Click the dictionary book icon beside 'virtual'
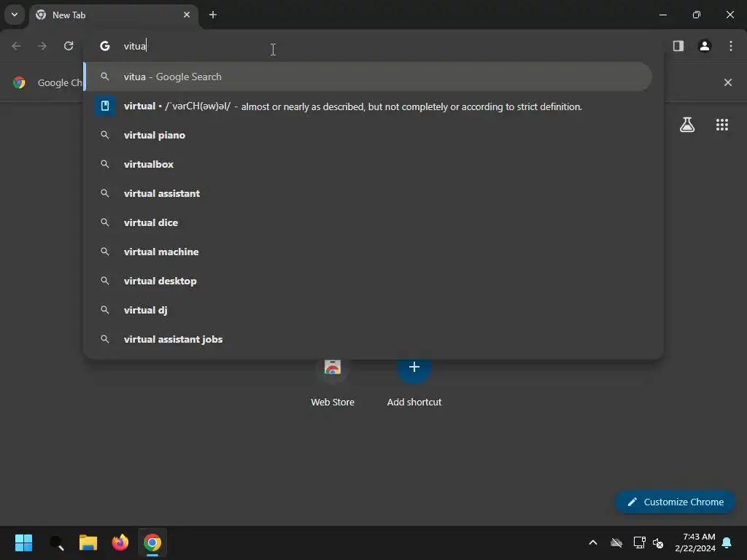This screenshot has width=747, height=560. 105,106
